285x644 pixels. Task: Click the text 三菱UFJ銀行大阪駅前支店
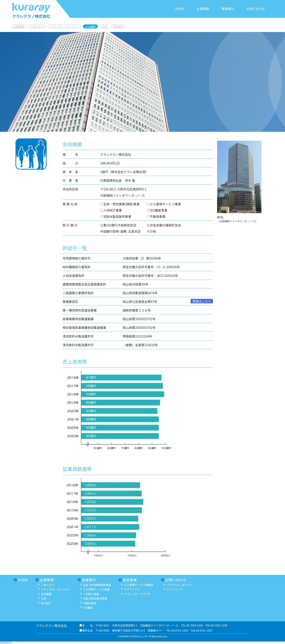[x=118, y=226]
